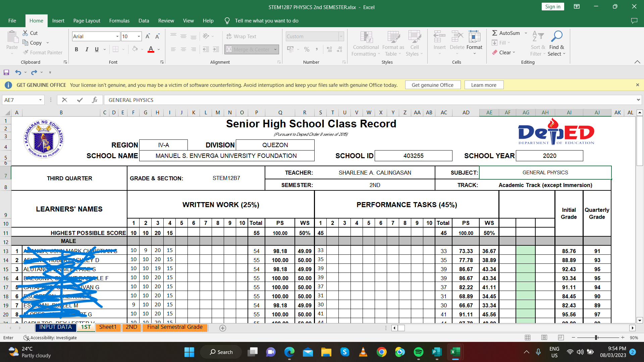The height and width of the screenshot is (362, 644).
Task: Add a new sheet with the plus button
Action: pyautogui.click(x=223, y=328)
